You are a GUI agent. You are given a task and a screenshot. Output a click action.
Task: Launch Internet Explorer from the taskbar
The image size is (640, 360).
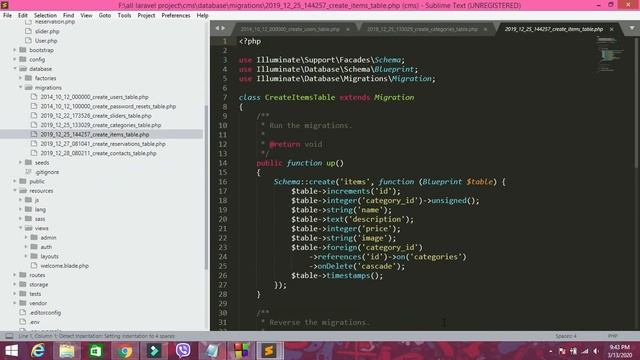(x=38, y=351)
